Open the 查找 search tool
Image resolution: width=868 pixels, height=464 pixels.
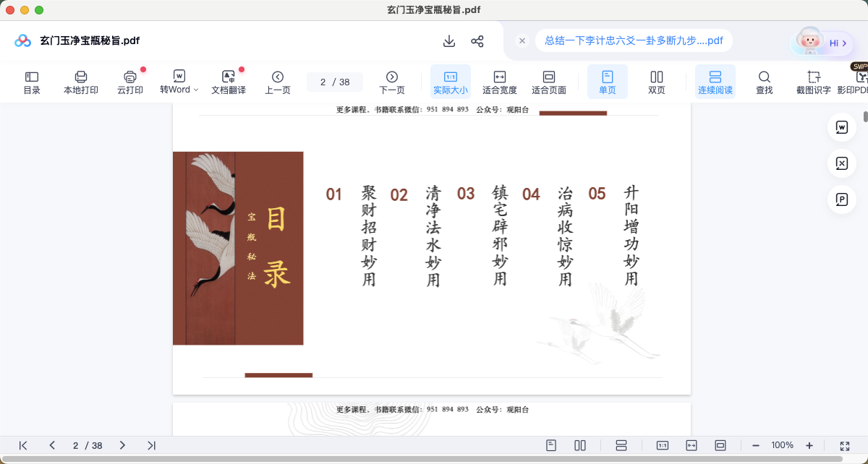tap(765, 82)
